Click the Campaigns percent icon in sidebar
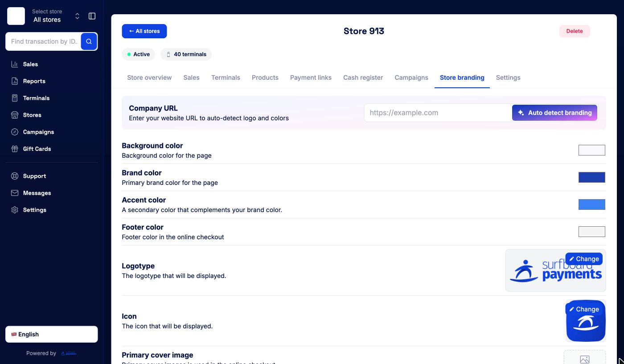Image resolution: width=624 pixels, height=364 pixels. tap(15, 132)
